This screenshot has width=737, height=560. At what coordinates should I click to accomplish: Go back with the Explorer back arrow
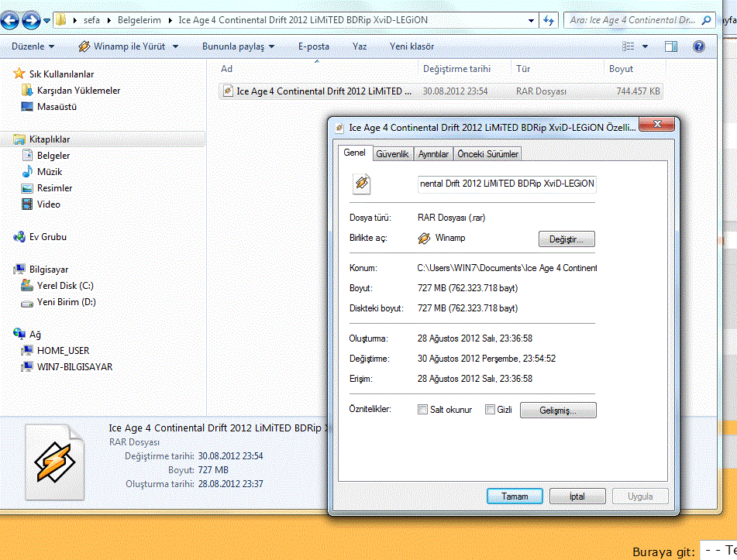[10, 20]
